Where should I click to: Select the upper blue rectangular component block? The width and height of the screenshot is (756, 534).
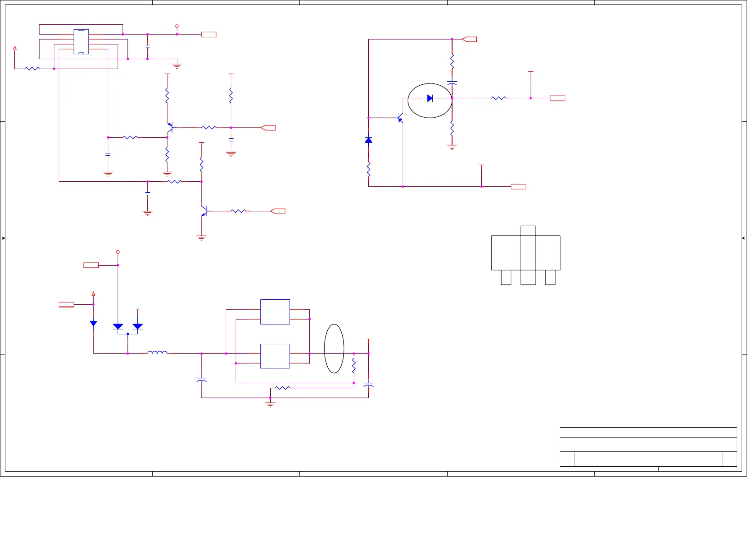[275, 312]
